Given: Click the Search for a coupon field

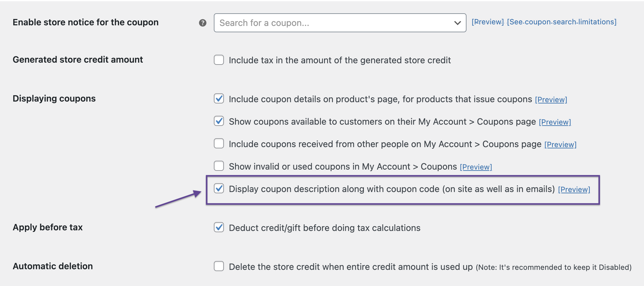Looking at the screenshot, I should (340, 23).
